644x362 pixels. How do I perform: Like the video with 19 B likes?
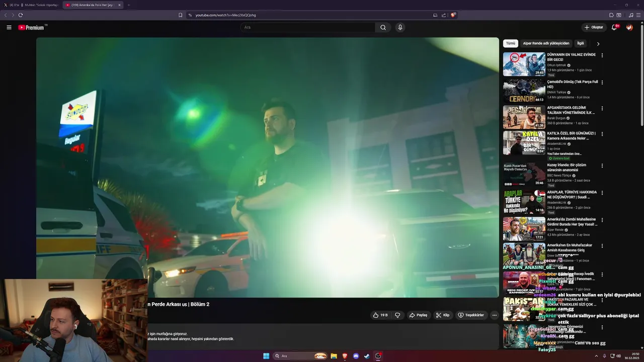coord(380,315)
